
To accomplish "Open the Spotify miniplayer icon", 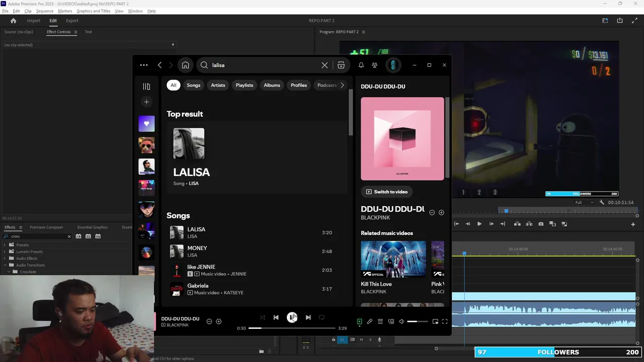I will pos(435,321).
